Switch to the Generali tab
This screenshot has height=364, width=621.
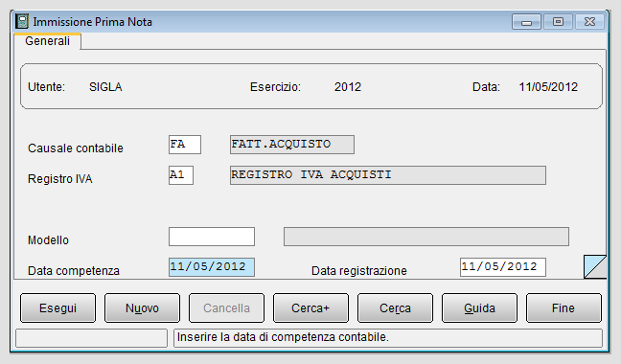point(47,41)
